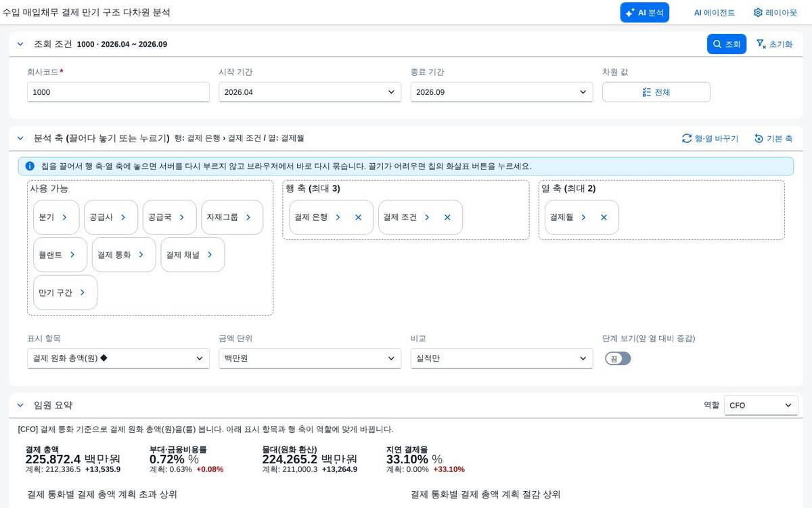
Task: Click the 지연 결제율 value 33.10%
Action: (x=407, y=459)
